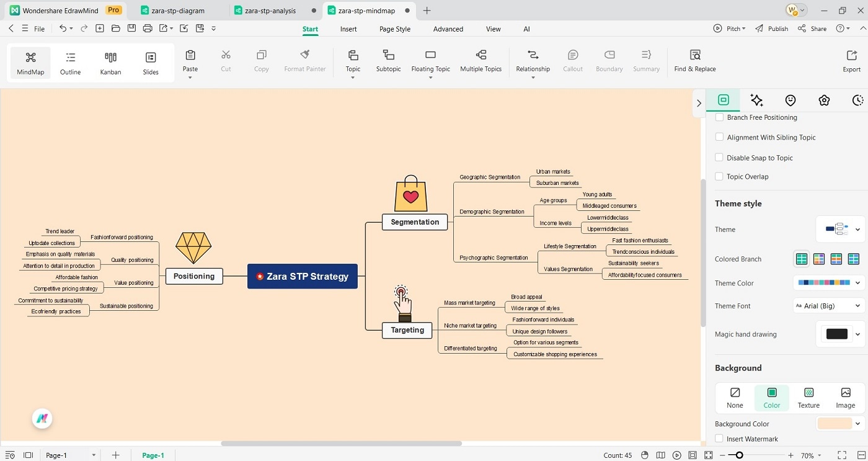
Task: Open the sticker smiley panel tab
Action: (x=790, y=101)
